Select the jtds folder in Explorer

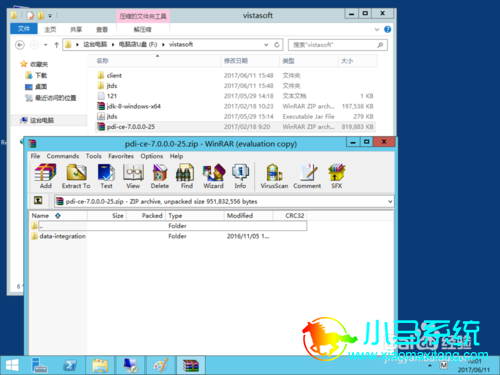pyautogui.click(x=112, y=86)
